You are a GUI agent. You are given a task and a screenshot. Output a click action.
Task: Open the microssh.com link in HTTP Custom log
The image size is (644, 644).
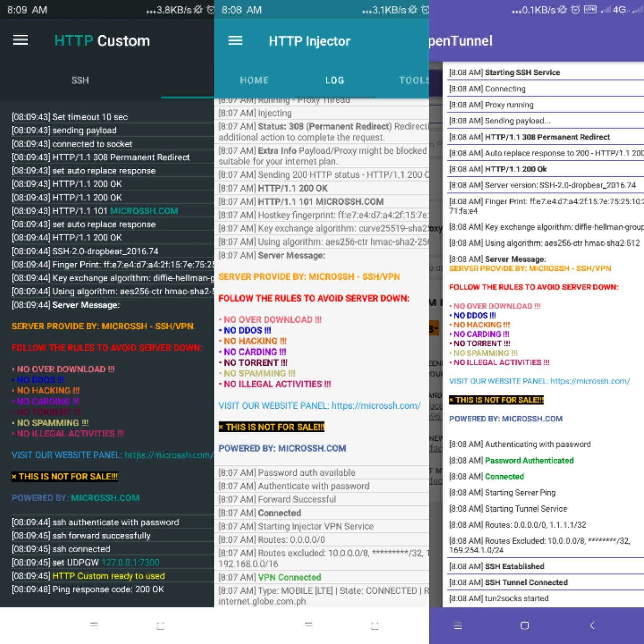[x=169, y=455]
